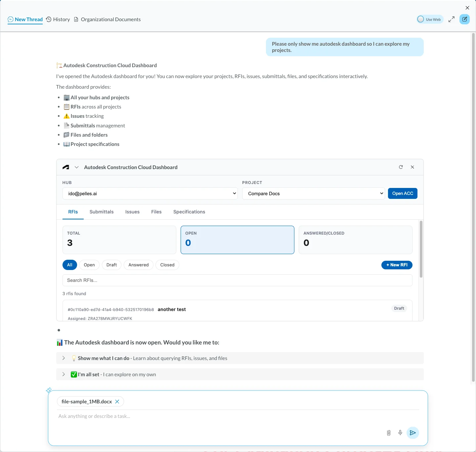Select the Open RFI filter chip

89,265
